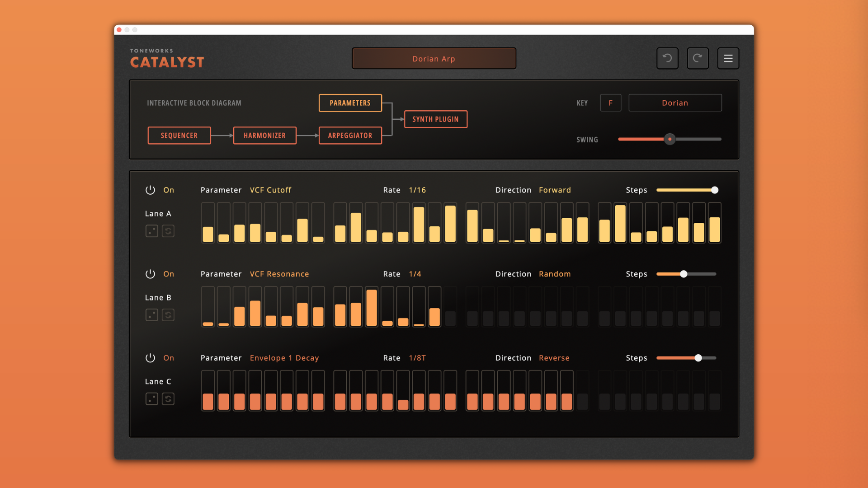Viewport: 868px width, 488px height.
Task: Open the Dorian scale selector
Action: tap(675, 103)
